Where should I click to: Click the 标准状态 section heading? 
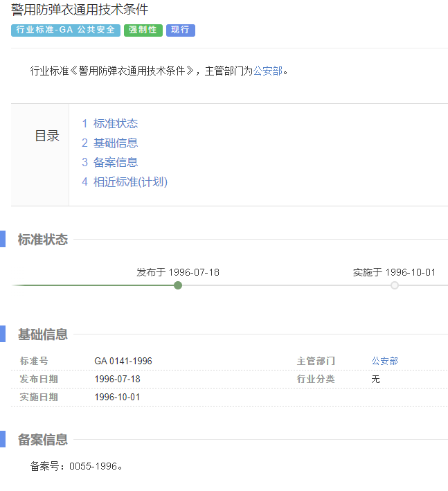[43, 240]
